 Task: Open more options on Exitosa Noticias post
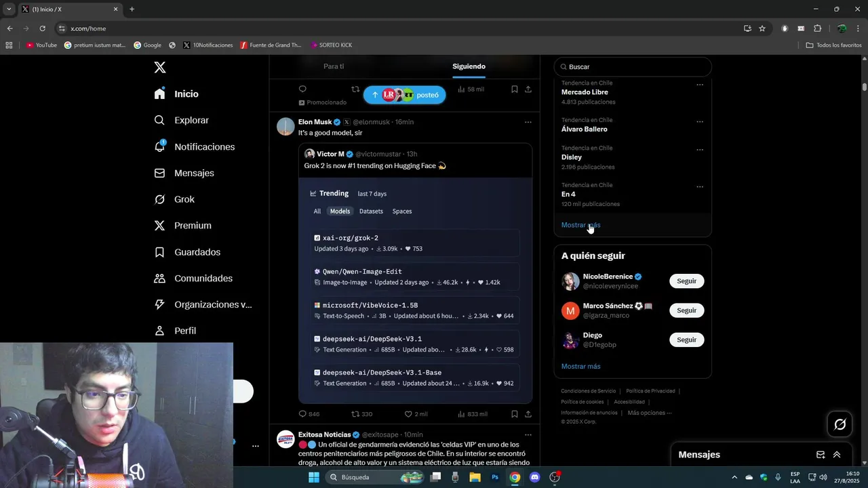[x=528, y=434]
